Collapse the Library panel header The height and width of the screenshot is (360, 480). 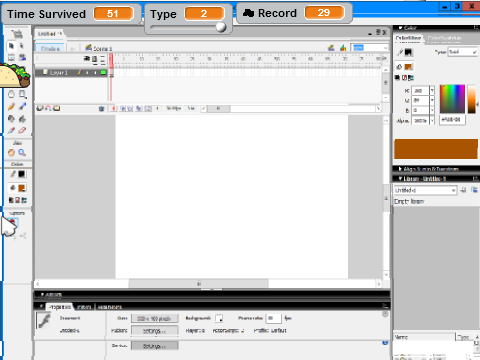click(436, 179)
